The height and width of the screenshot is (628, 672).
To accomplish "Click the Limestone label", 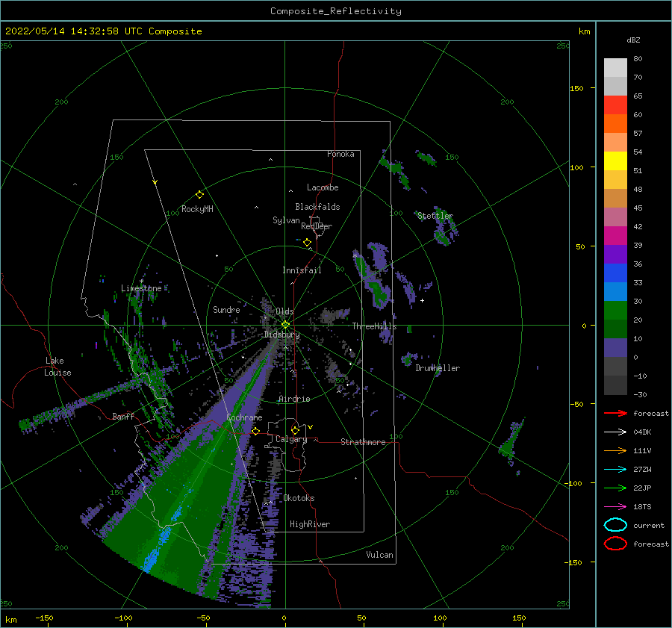I will pyautogui.click(x=141, y=288).
